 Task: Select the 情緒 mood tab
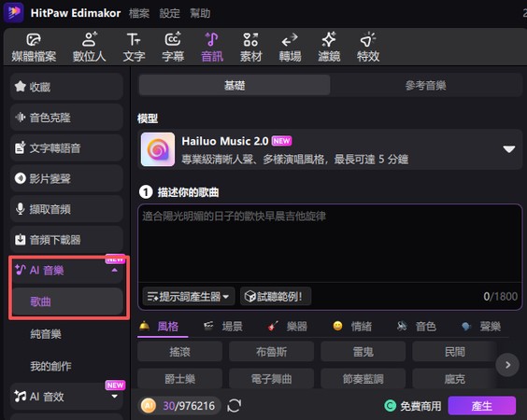point(352,327)
